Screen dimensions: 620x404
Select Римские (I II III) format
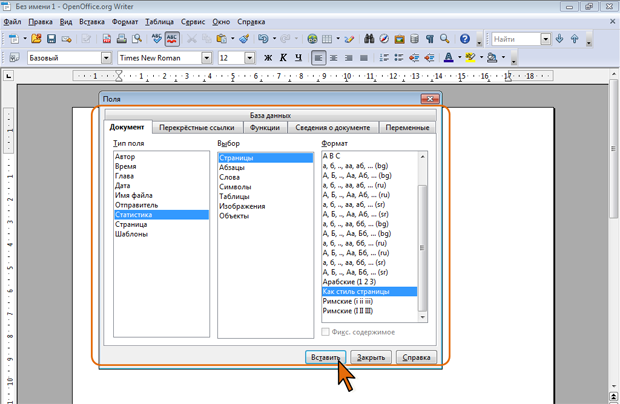(x=348, y=311)
